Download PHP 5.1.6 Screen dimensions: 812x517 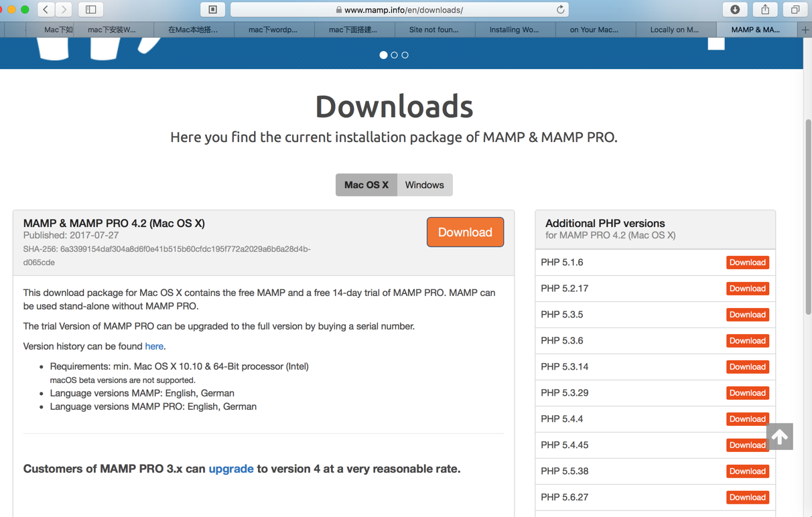748,263
